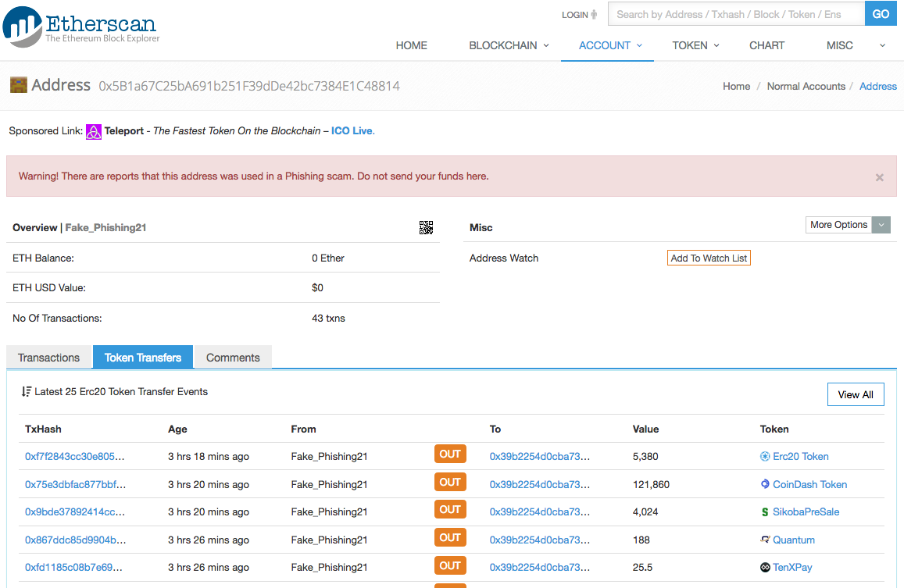Image resolution: width=904 pixels, height=588 pixels.
Task: Expand the BLOCKCHAIN menu
Action: tap(509, 45)
